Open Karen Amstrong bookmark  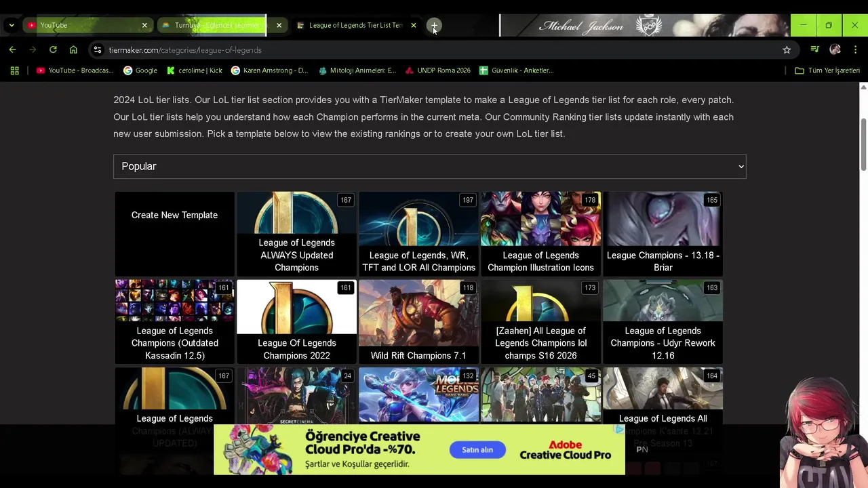(269, 70)
